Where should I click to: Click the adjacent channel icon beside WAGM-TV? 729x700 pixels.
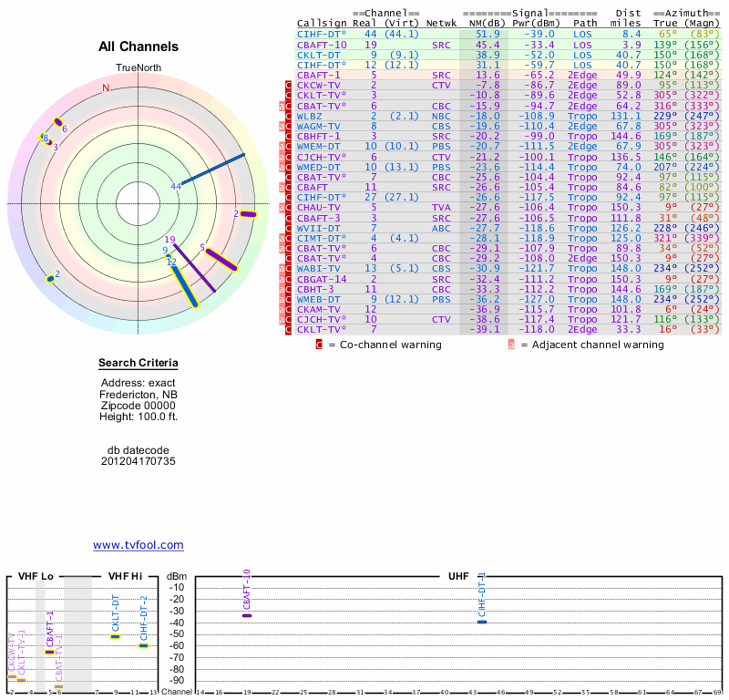281,127
